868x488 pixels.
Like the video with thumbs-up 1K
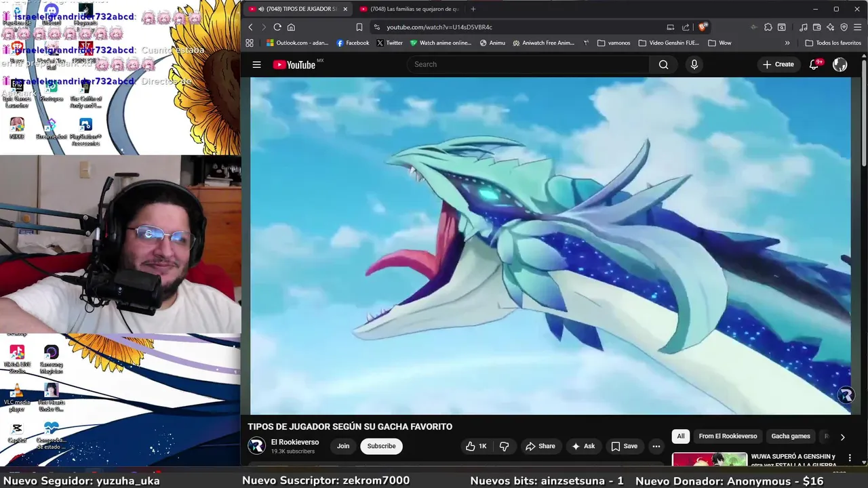475,446
